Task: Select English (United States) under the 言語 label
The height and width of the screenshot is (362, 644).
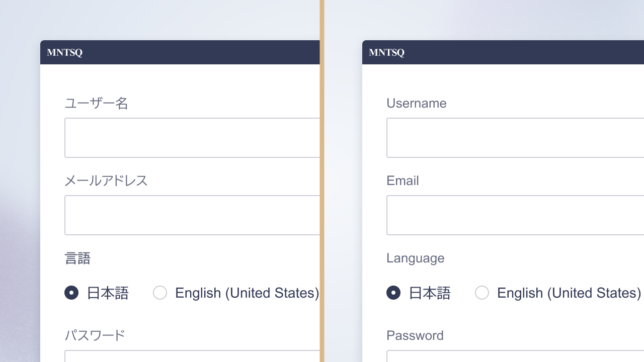Action: pos(160,293)
